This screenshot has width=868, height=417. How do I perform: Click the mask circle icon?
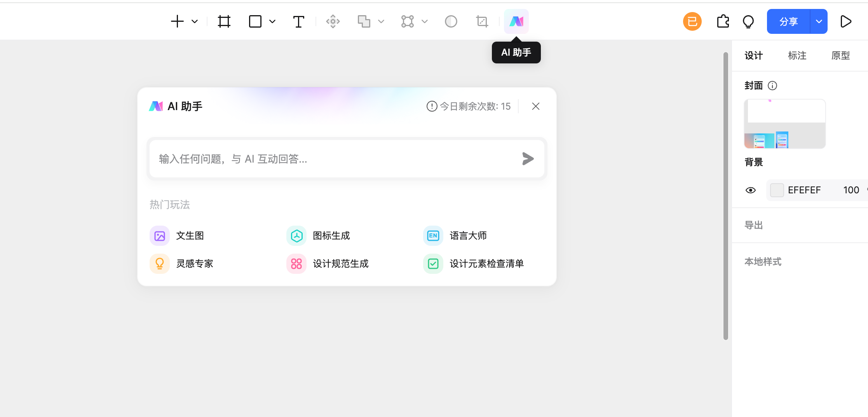click(x=451, y=21)
